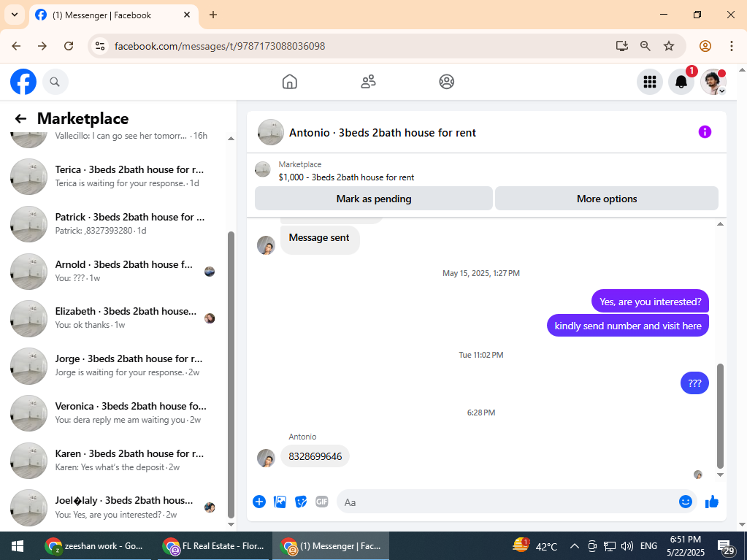Go to the Home feed icon
Viewport: 747px width, 560px height.
(x=290, y=82)
